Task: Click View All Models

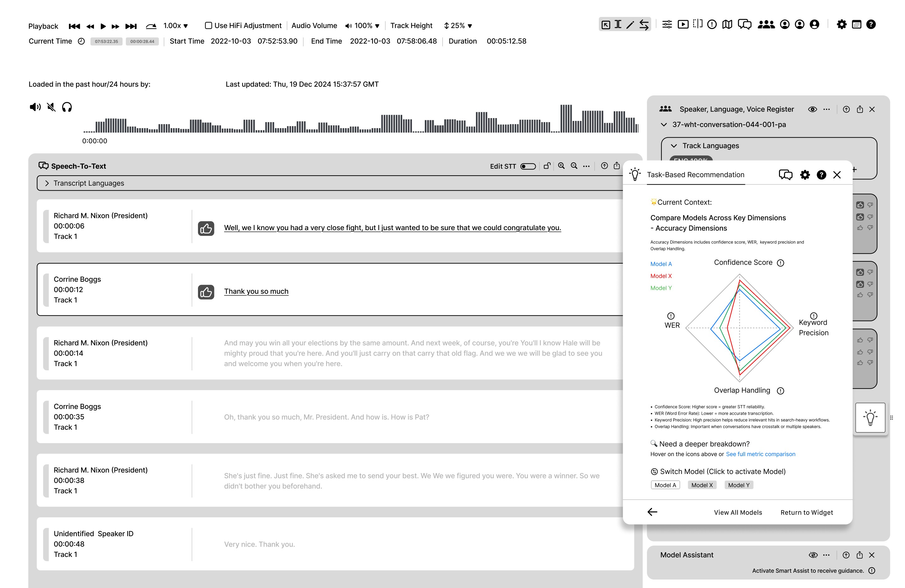Action: 738,512
